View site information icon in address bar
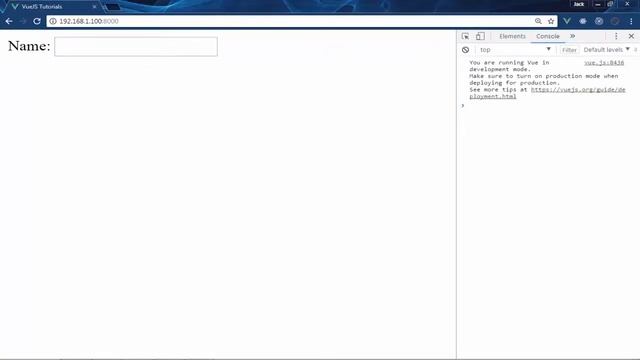This screenshot has width=640, height=360. click(53, 21)
